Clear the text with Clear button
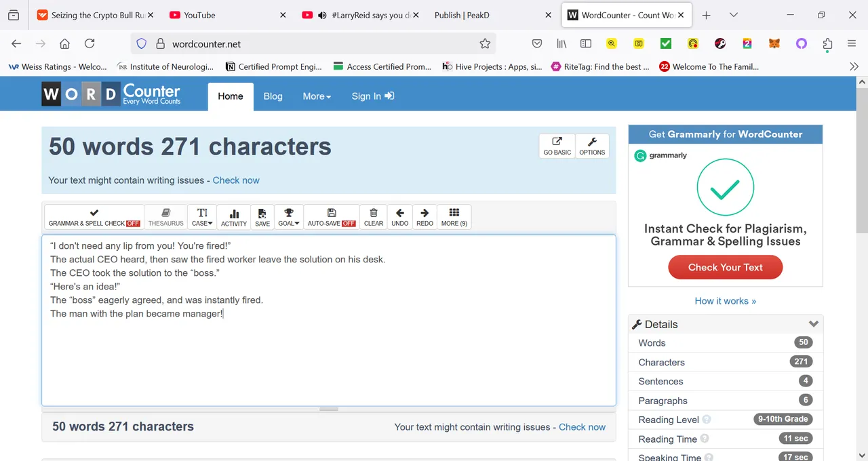The height and width of the screenshot is (461, 868). [374, 217]
